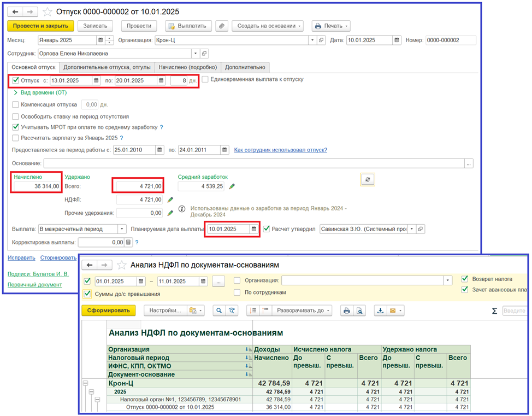Add the Анализ НДФЛ report to favorites star
Viewport: 532px width, 416px height.
(x=121, y=265)
